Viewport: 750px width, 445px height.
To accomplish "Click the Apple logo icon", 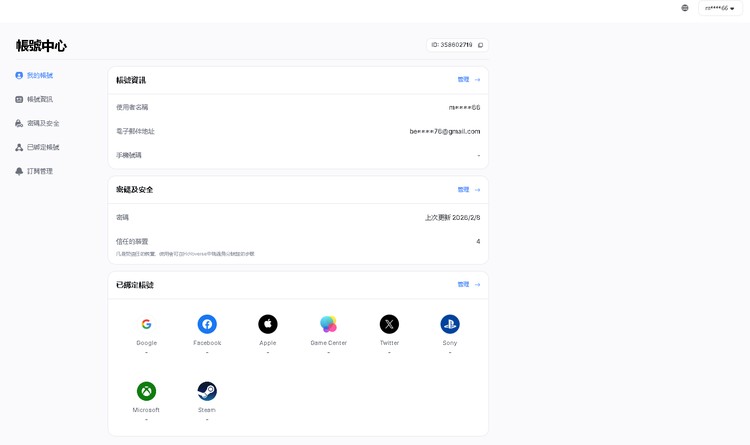I will pos(268,324).
